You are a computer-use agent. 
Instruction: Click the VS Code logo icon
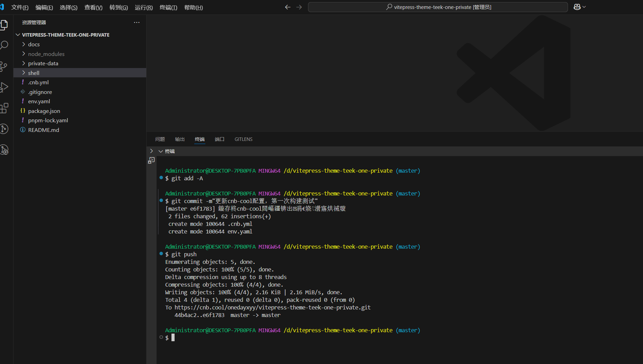pyautogui.click(x=2, y=7)
